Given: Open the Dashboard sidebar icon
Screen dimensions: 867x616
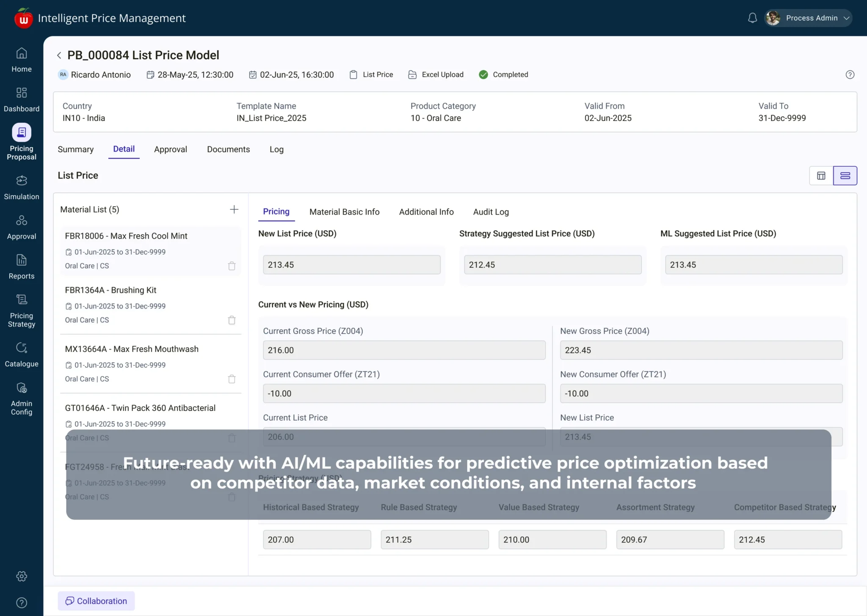Looking at the screenshot, I should (x=22, y=92).
